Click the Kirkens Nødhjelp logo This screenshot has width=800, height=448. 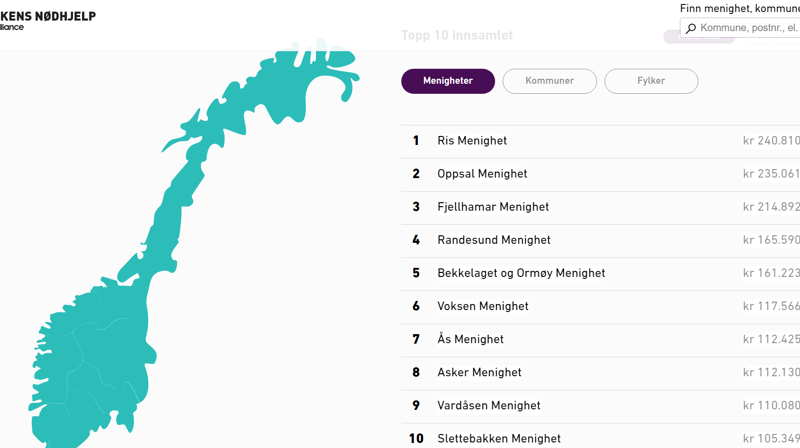[48, 19]
